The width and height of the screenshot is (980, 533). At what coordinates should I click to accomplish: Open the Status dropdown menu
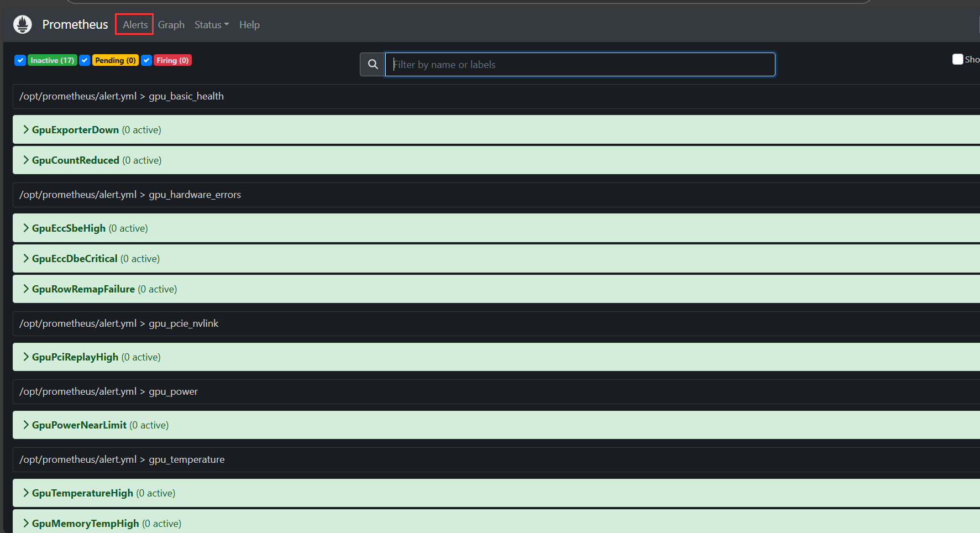[211, 25]
